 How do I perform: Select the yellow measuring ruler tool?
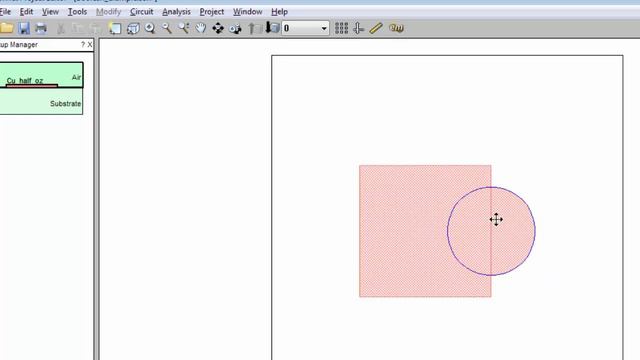[x=376, y=28]
